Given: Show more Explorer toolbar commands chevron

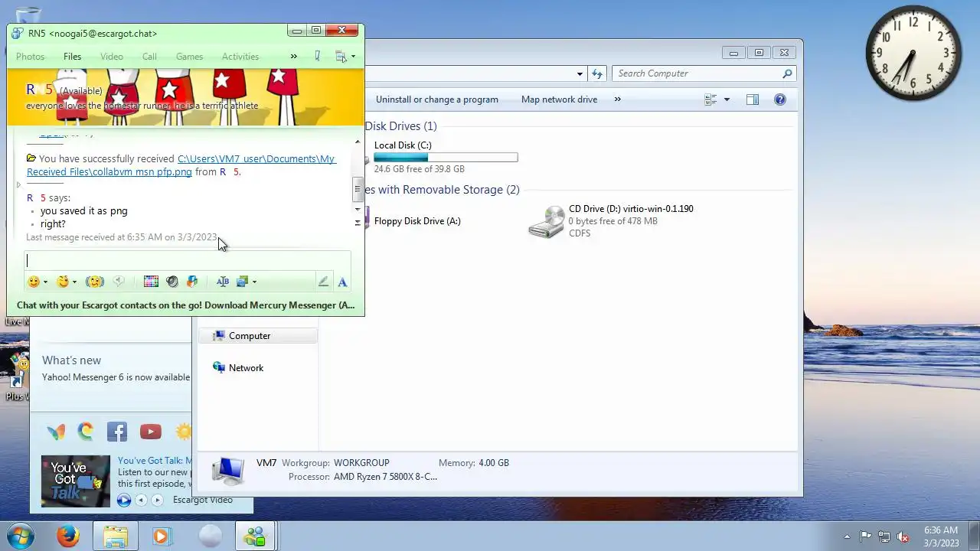Looking at the screenshot, I should coord(617,99).
